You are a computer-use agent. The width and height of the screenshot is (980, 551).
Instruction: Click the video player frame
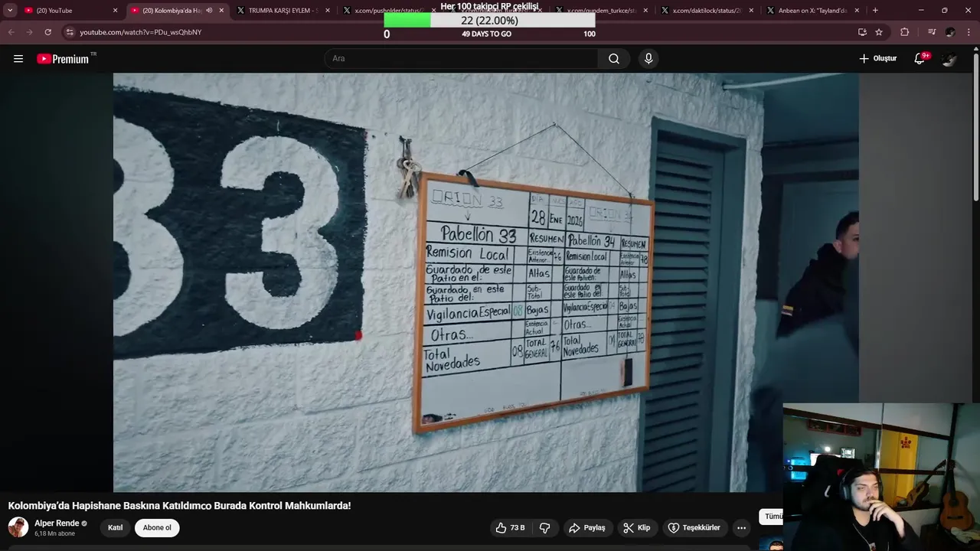pos(485,282)
